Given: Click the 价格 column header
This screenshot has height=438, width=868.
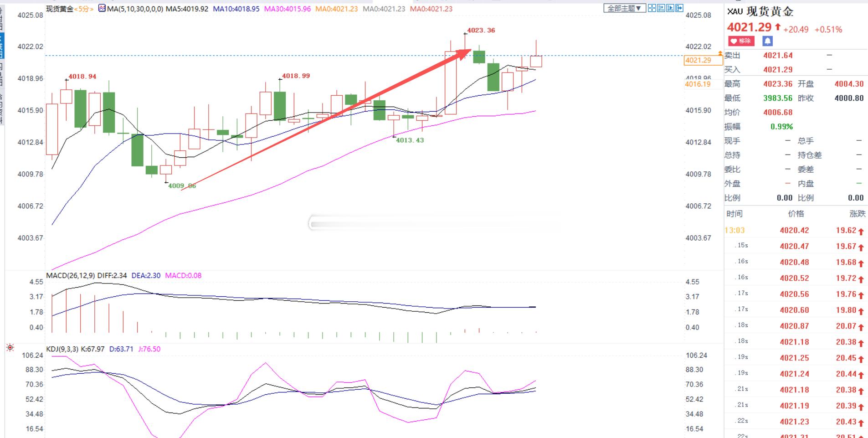Looking at the screenshot, I should pyautogui.click(x=796, y=214).
